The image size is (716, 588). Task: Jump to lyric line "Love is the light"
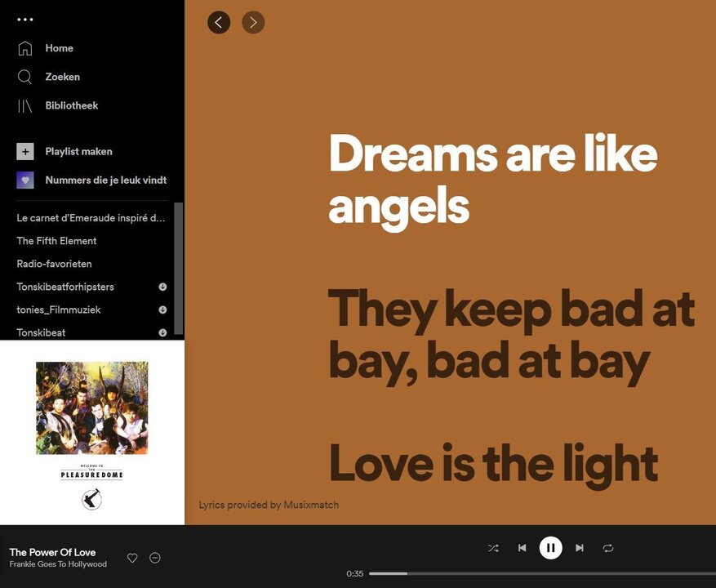pyautogui.click(x=493, y=464)
